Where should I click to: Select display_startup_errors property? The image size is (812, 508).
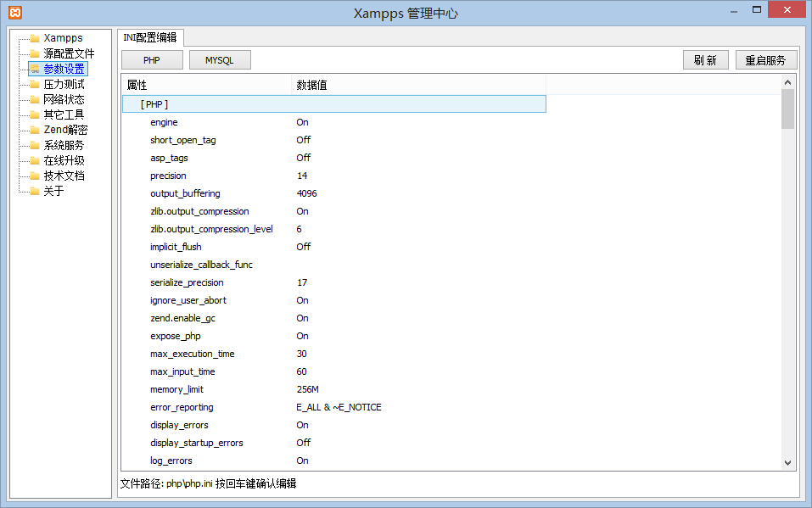tap(196, 443)
